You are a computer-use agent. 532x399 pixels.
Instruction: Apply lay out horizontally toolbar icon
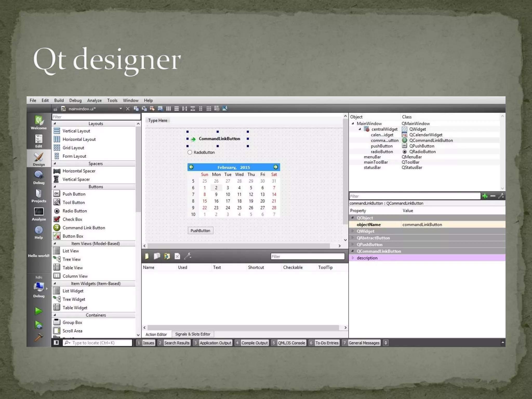click(168, 109)
